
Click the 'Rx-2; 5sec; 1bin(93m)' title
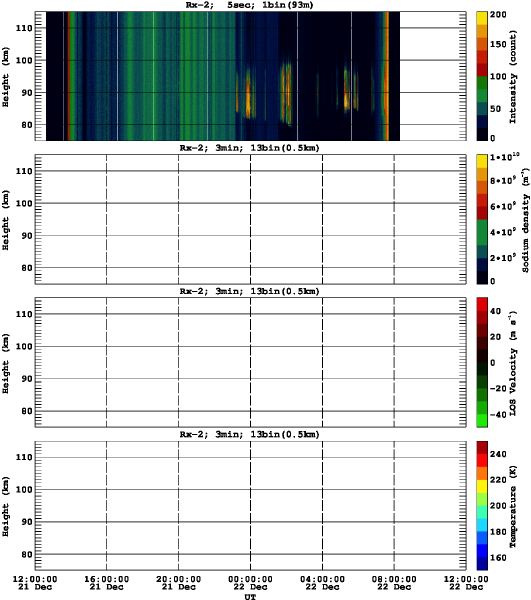[x=249, y=5]
